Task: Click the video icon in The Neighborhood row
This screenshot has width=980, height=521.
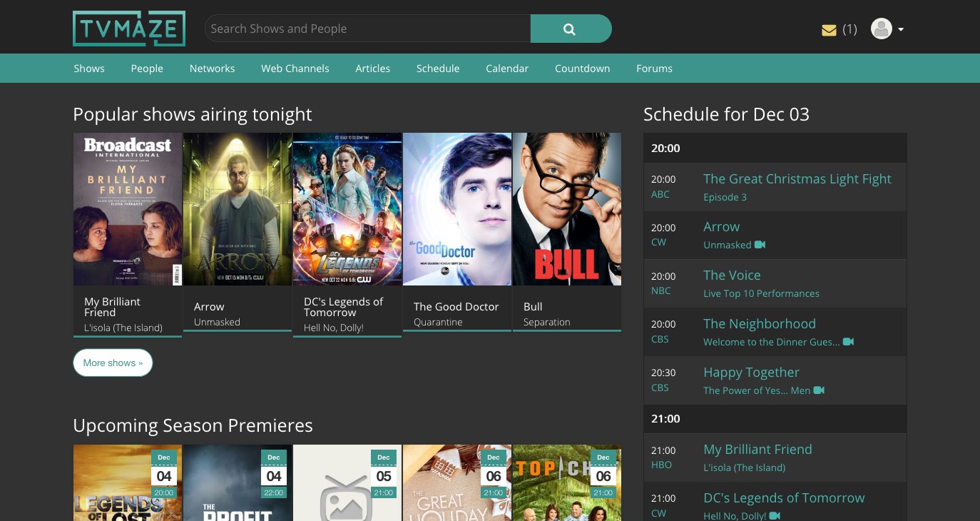Action: (x=848, y=342)
